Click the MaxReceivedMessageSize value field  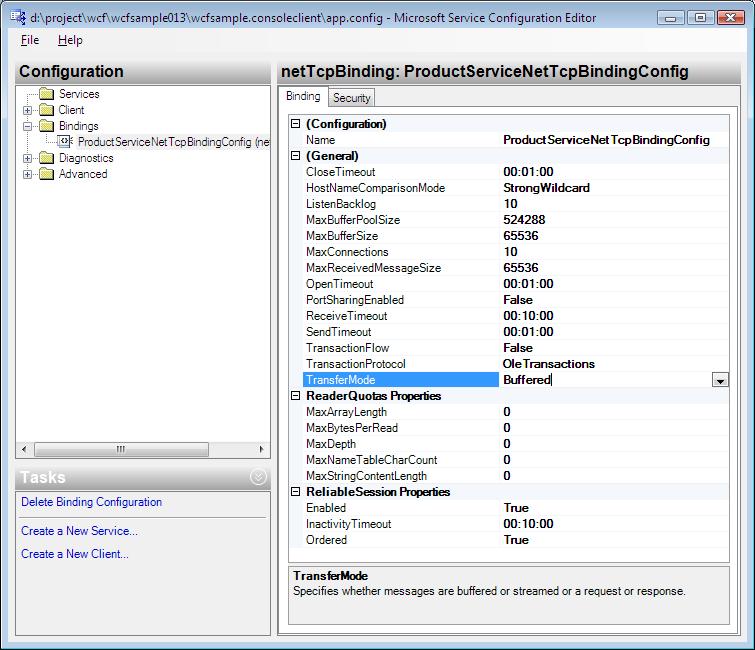click(614, 268)
